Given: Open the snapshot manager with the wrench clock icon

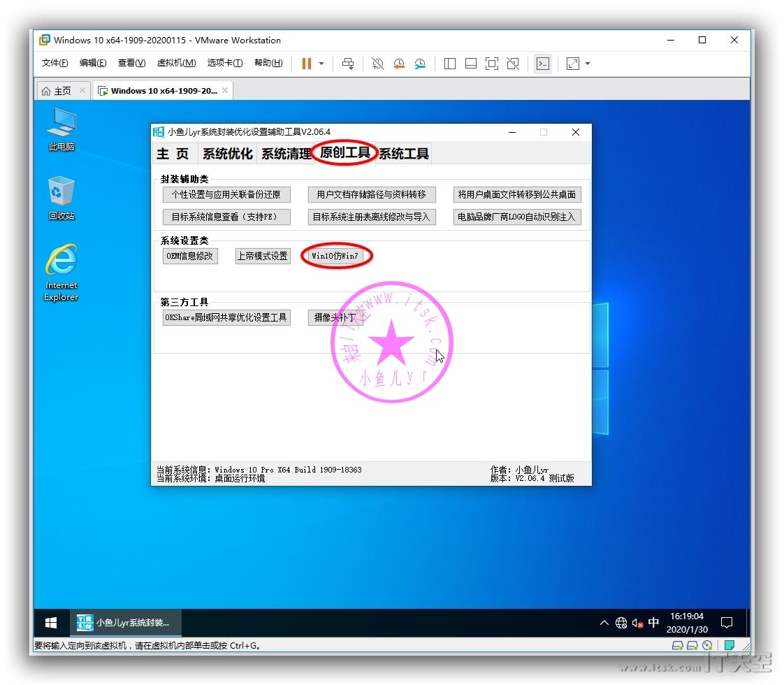Looking at the screenshot, I should coord(420,64).
